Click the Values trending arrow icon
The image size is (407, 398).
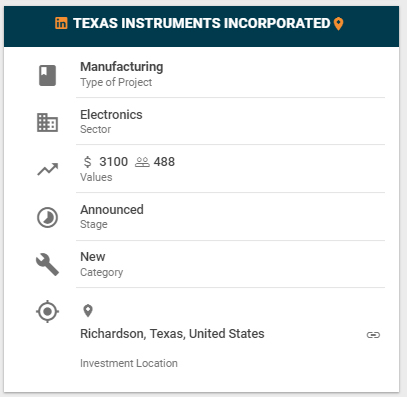pyautogui.click(x=47, y=169)
